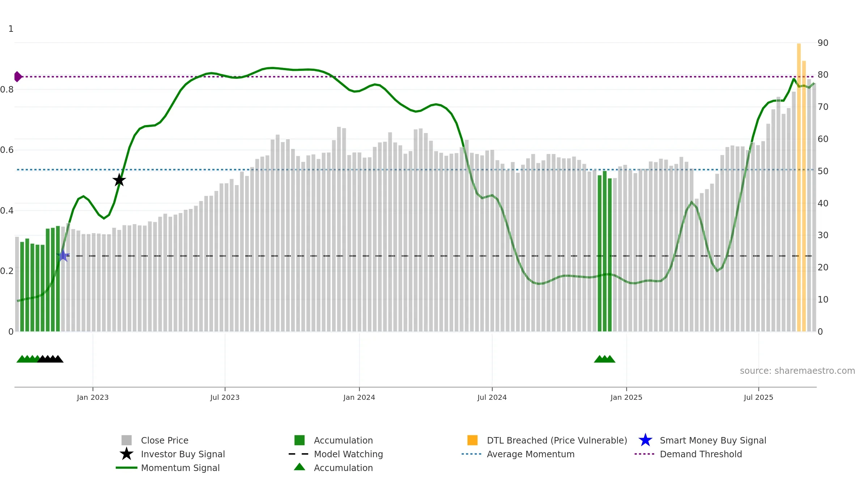This screenshot has height=488, width=868.
Task: Click the blue Smart Money star marker on chart
Action: [x=63, y=255]
